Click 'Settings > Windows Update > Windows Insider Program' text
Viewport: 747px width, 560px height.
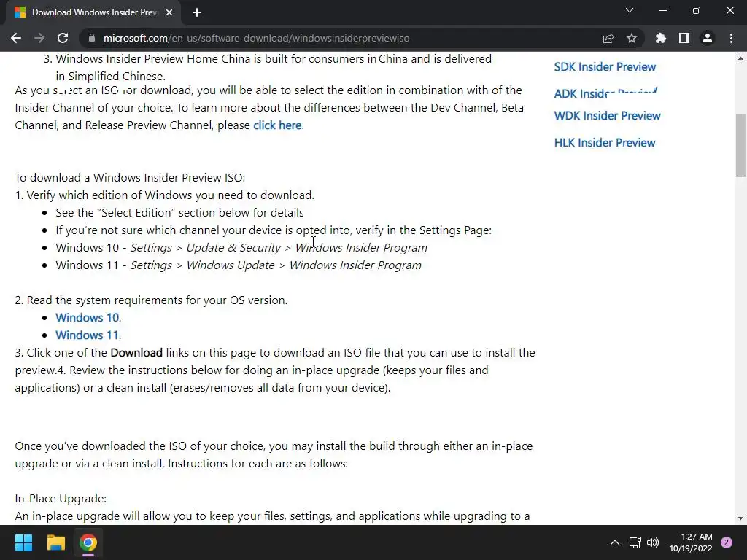point(276,265)
